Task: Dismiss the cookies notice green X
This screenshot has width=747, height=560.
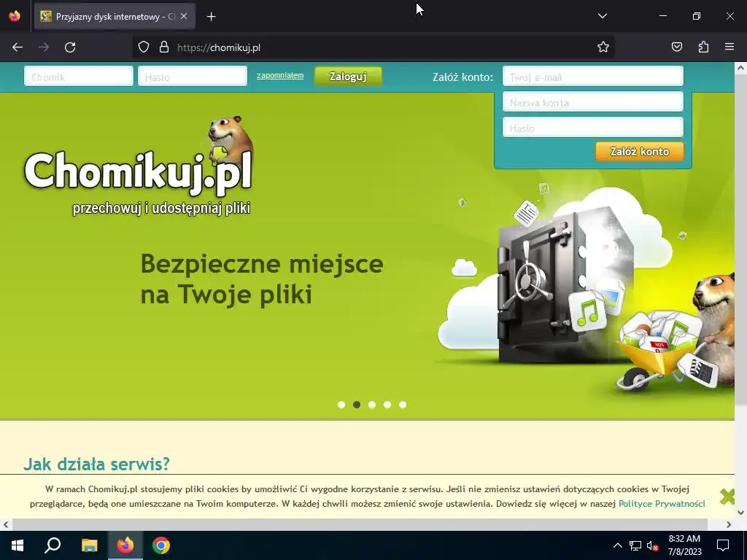Action: point(727,497)
